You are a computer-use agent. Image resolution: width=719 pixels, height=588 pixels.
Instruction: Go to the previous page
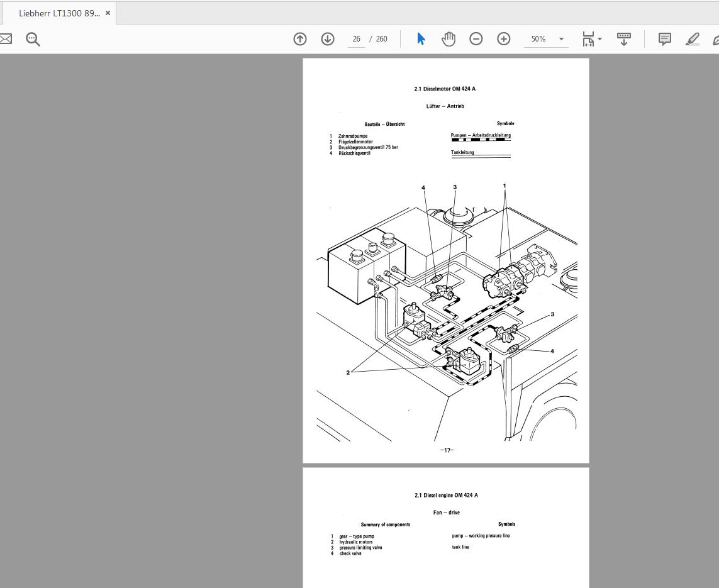tap(300, 38)
